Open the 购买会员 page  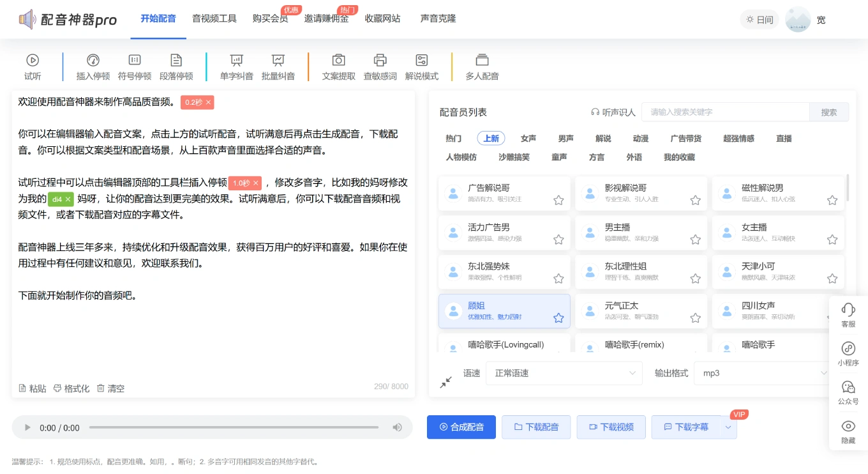coord(270,19)
